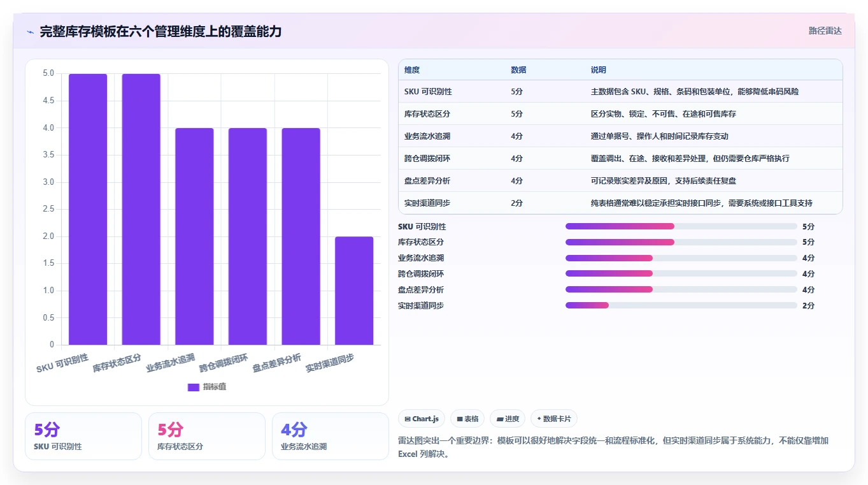Click the 2.0 y-axis label

(48, 236)
